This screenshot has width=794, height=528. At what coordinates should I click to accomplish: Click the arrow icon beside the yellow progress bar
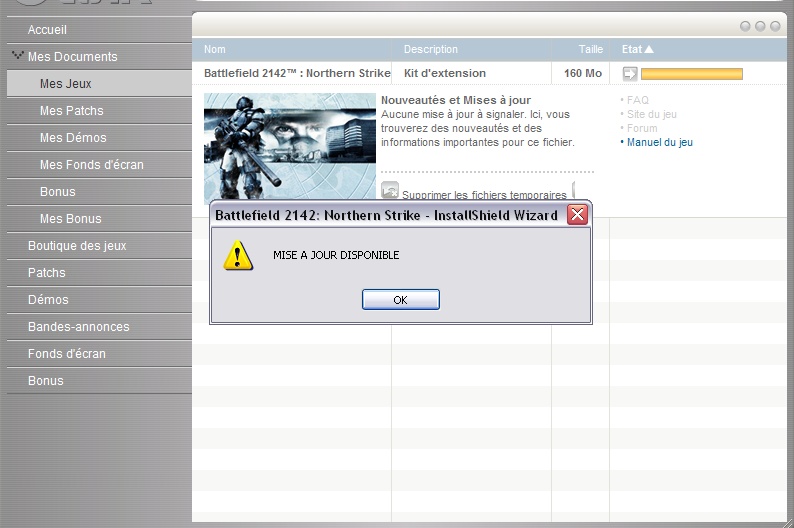point(630,73)
